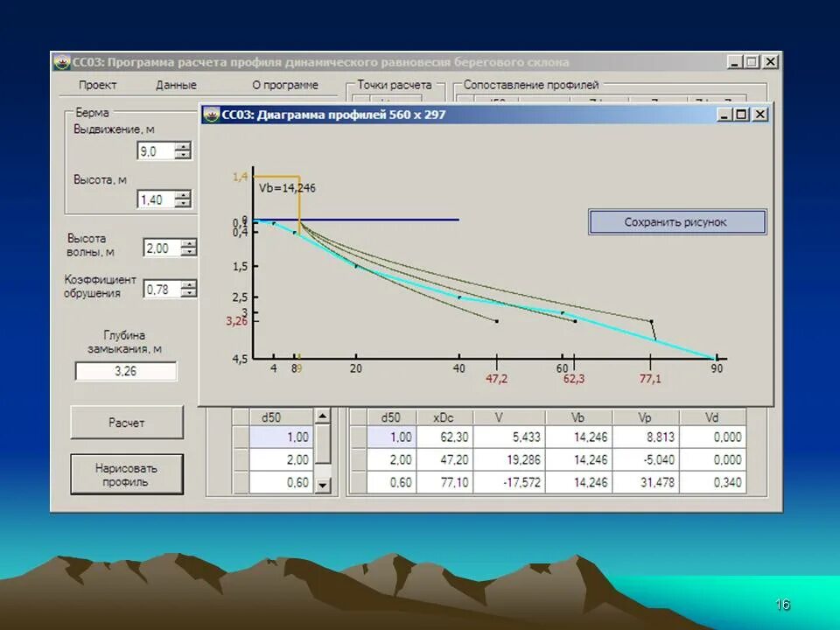The height and width of the screenshot is (630, 840).
Task: Click the diagram window application icon
Action: point(211,115)
